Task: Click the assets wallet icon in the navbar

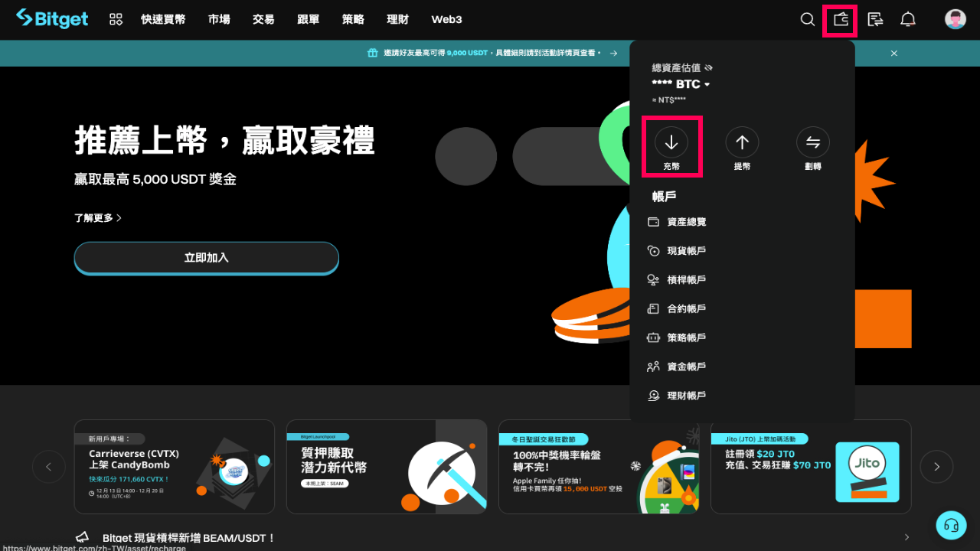Action: [839, 19]
